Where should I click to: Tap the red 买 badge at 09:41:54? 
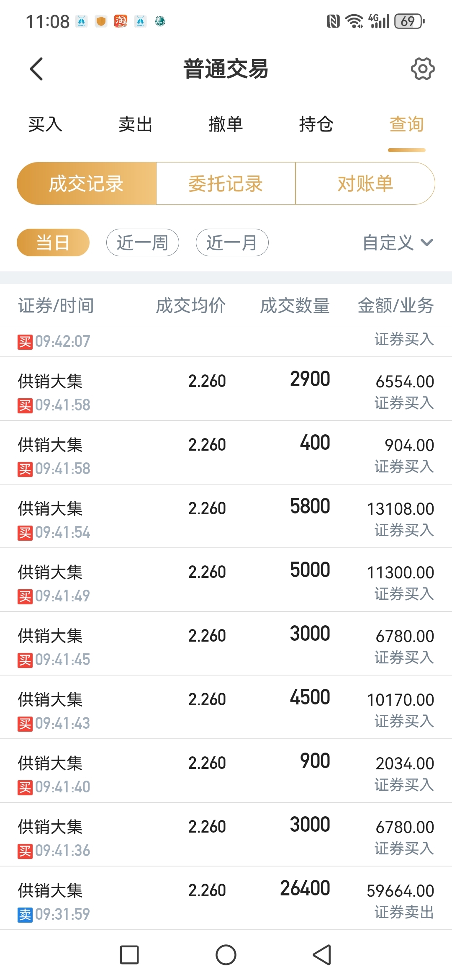25,533
